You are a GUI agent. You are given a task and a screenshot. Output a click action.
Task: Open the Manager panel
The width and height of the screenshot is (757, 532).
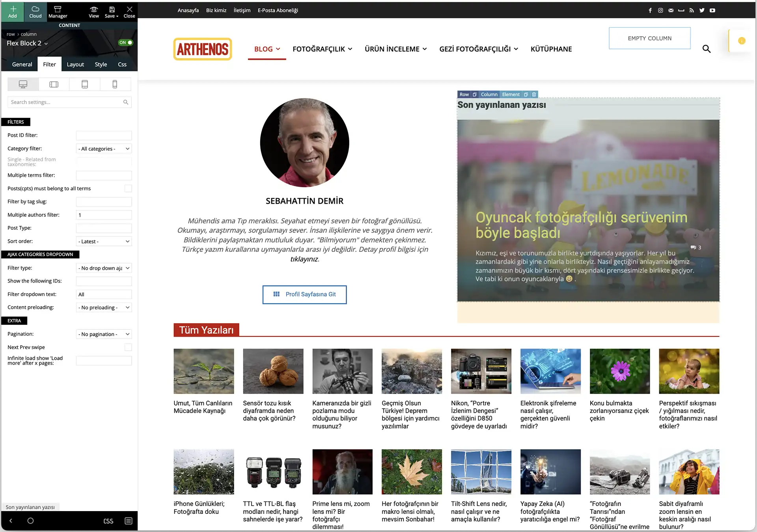(x=58, y=11)
